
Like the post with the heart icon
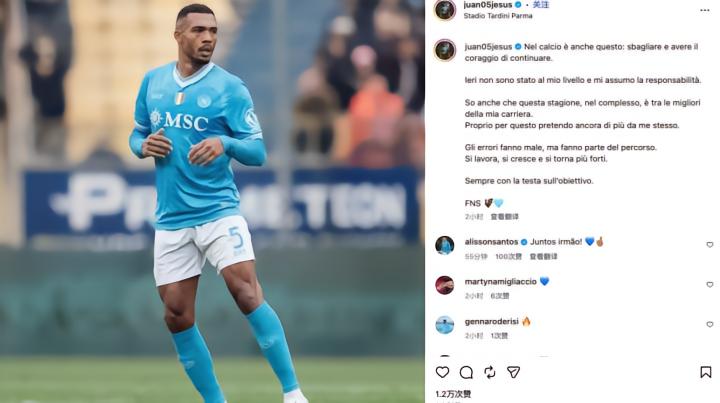(442, 372)
